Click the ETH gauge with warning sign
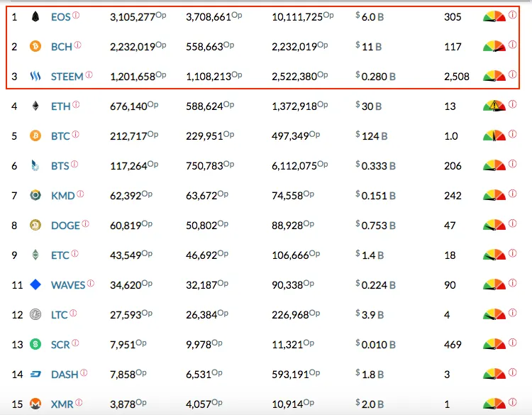The height and width of the screenshot is (415, 532). (494, 106)
